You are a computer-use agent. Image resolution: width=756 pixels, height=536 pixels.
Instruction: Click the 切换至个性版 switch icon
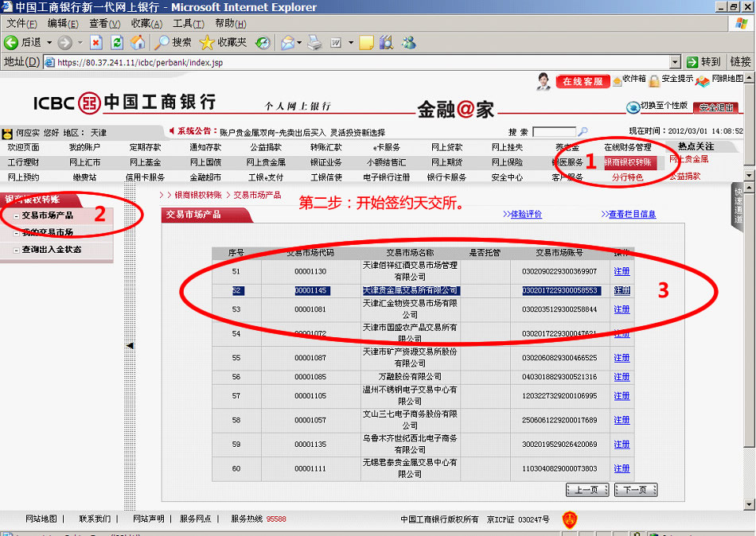pyautogui.click(x=633, y=107)
